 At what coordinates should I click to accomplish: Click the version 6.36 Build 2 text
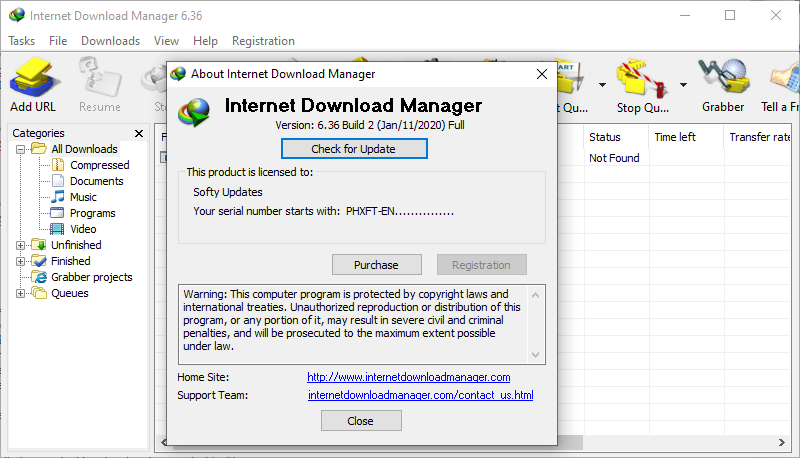370,125
